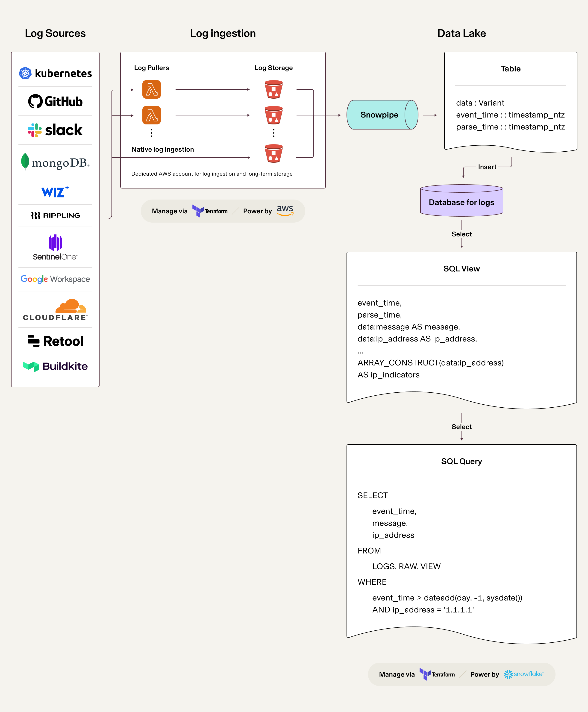
Task: Select the Cloudflare logo
Action: click(x=55, y=310)
